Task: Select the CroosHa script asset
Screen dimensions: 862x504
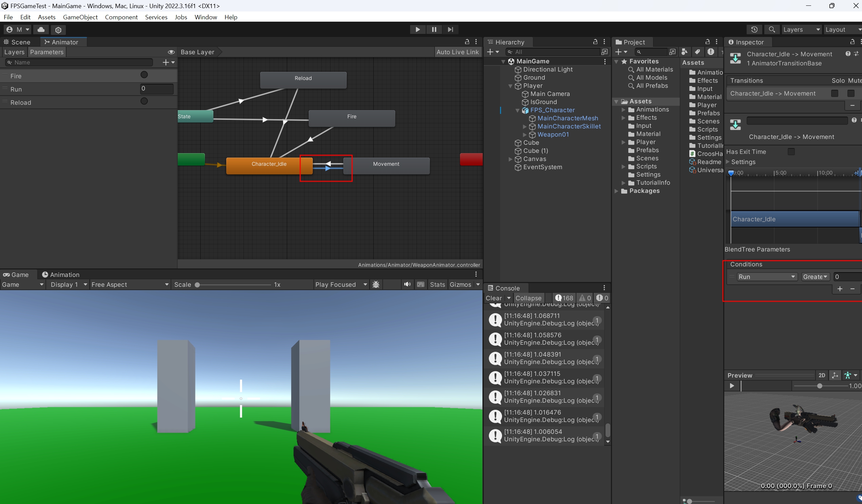Action: click(706, 154)
